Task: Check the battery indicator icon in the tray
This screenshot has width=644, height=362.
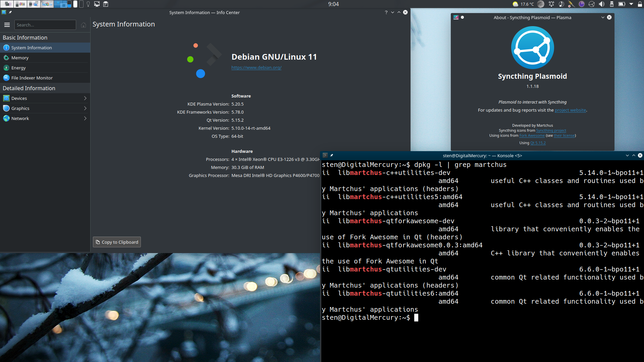Action: click(x=622, y=4)
